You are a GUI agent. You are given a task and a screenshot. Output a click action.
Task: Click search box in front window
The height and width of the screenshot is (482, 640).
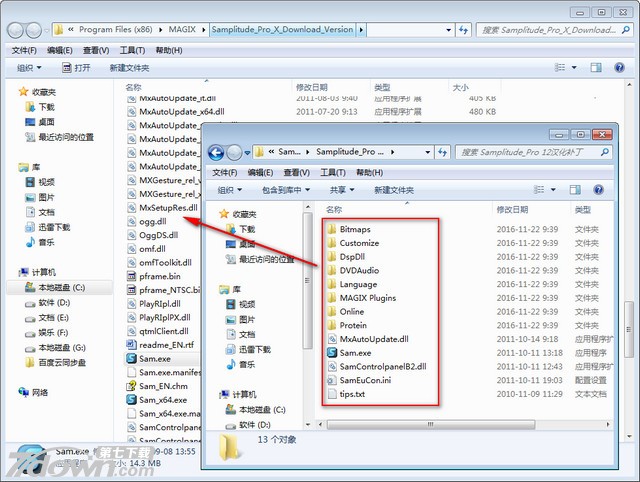(x=533, y=152)
